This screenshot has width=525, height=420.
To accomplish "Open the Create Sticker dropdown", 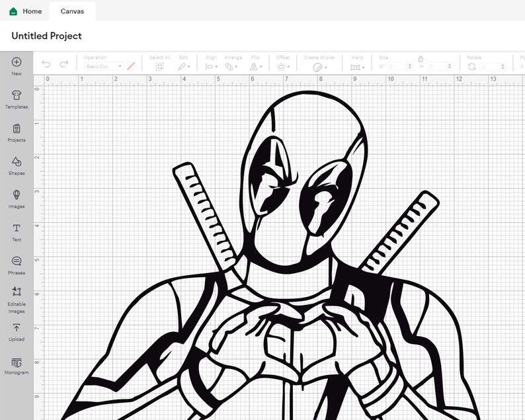I will pos(320,67).
